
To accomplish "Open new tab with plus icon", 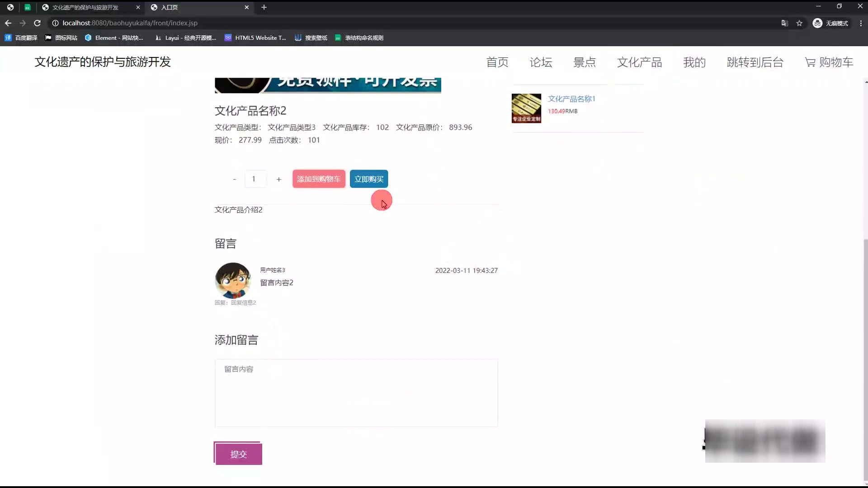I will click(264, 7).
